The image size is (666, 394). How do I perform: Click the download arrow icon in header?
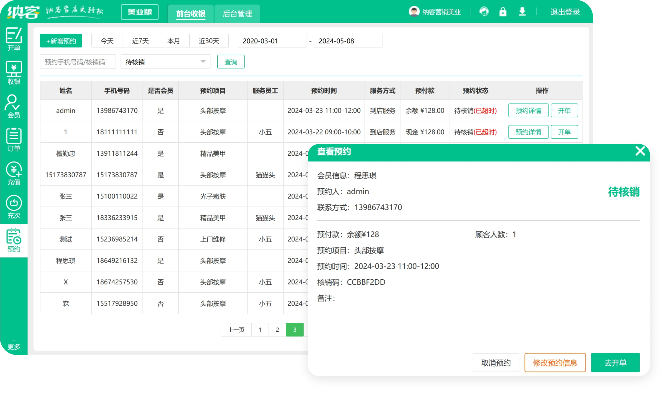(x=522, y=11)
